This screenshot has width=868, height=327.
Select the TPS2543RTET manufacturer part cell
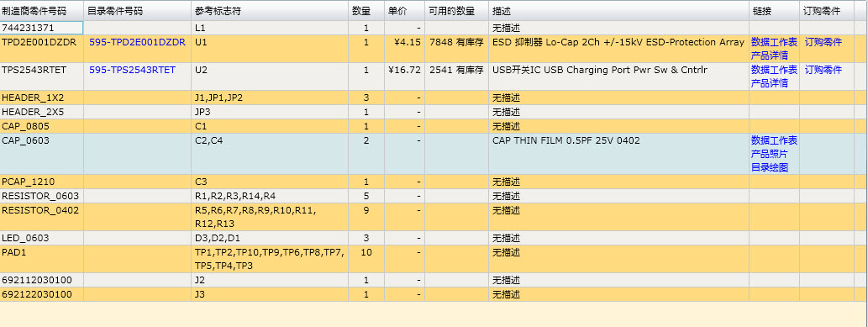pyautogui.click(x=42, y=76)
